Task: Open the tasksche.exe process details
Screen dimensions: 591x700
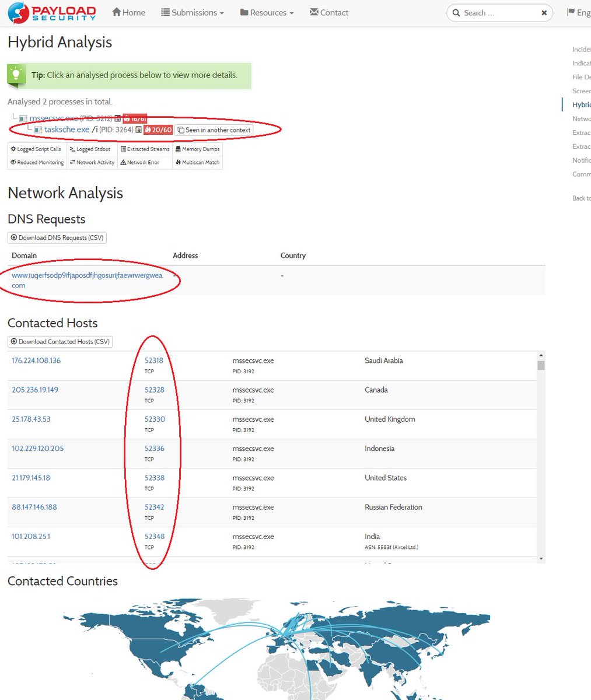Action: click(67, 129)
